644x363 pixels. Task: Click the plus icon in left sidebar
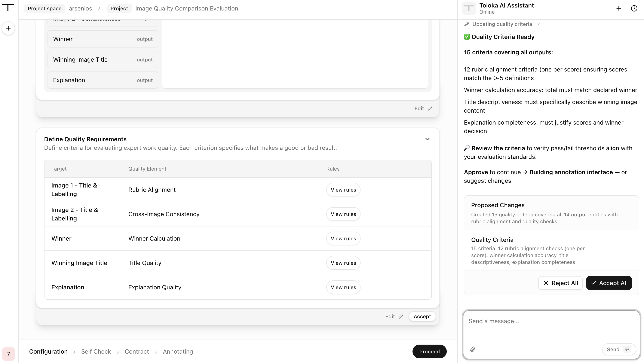click(x=8, y=28)
